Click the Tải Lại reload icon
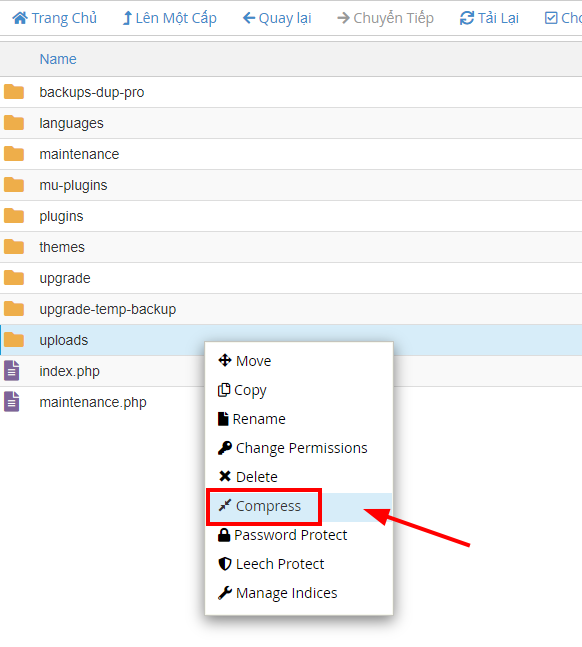Image resolution: width=582 pixels, height=647 pixels. tap(467, 18)
